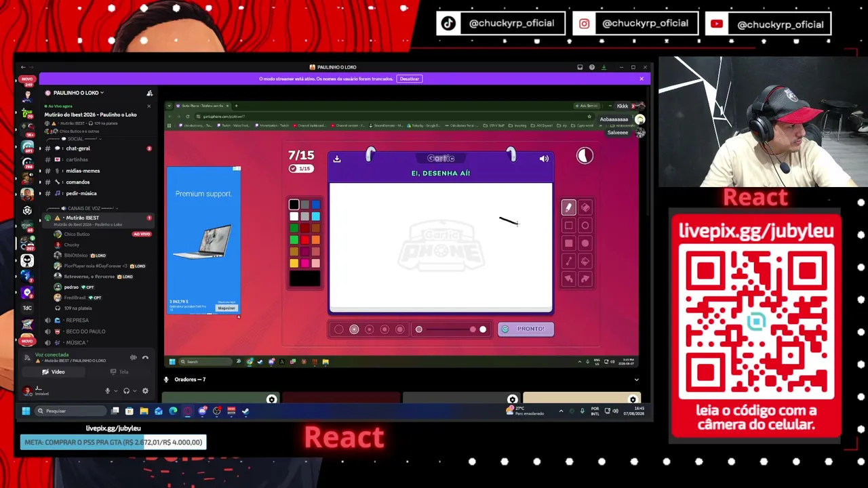
Task: Click Desativar in the streamer mode banner
Action: (410, 79)
